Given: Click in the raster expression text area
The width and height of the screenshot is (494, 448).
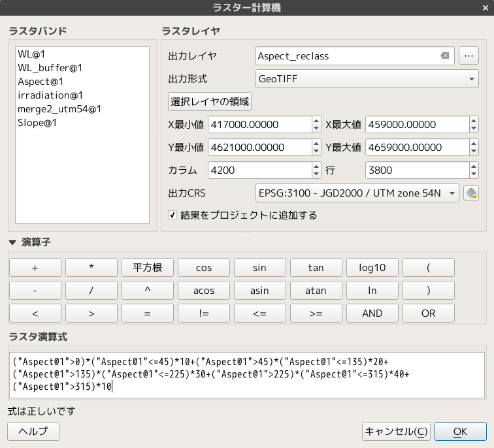Looking at the screenshot, I should [247, 376].
